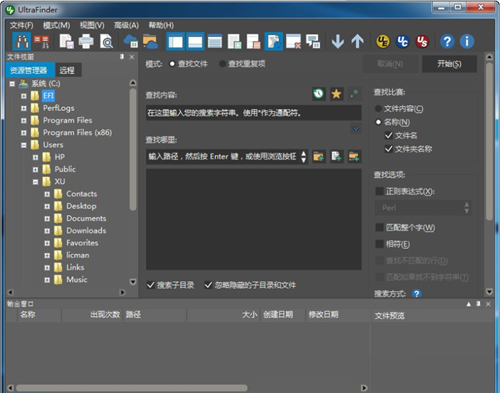Click the help icon next to 搜索方式
Image resolution: width=500 pixels, height=393 pixels.
click(416, 294)
